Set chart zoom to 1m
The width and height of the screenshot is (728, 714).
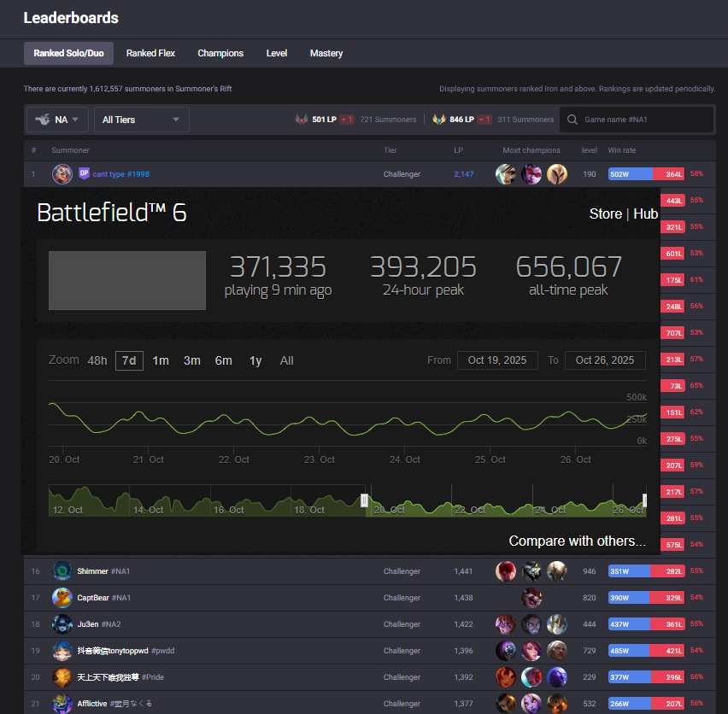click(x=161, y=360)
